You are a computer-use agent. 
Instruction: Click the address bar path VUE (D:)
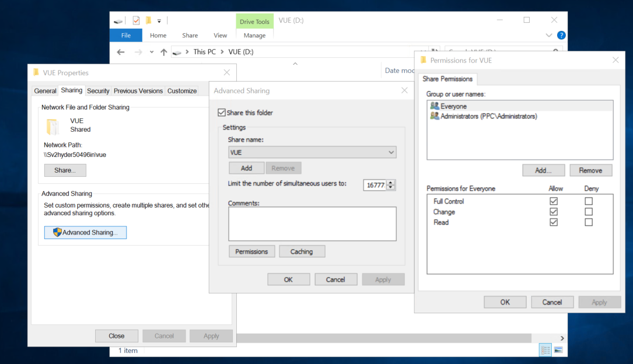(241, 52)
